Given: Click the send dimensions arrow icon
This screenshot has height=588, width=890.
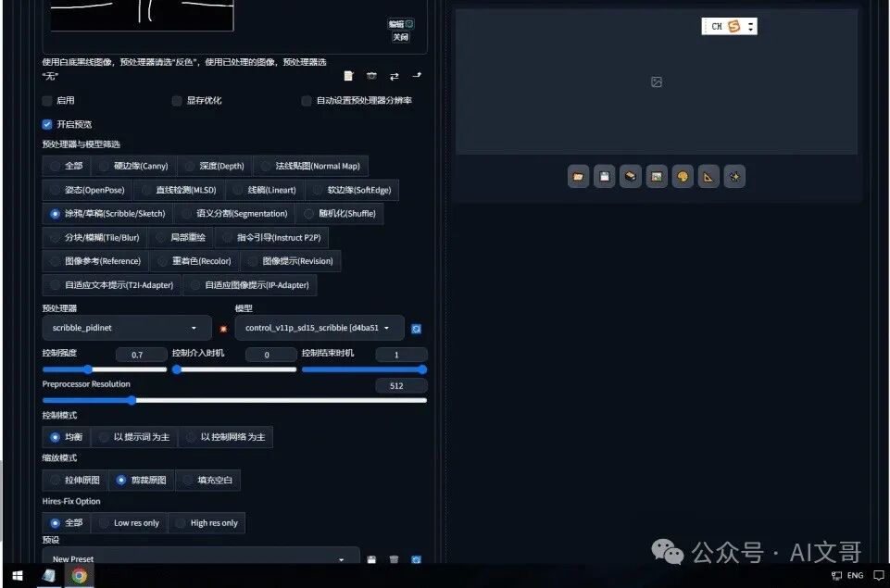Looking at the screenshot, I should point(414,76).
